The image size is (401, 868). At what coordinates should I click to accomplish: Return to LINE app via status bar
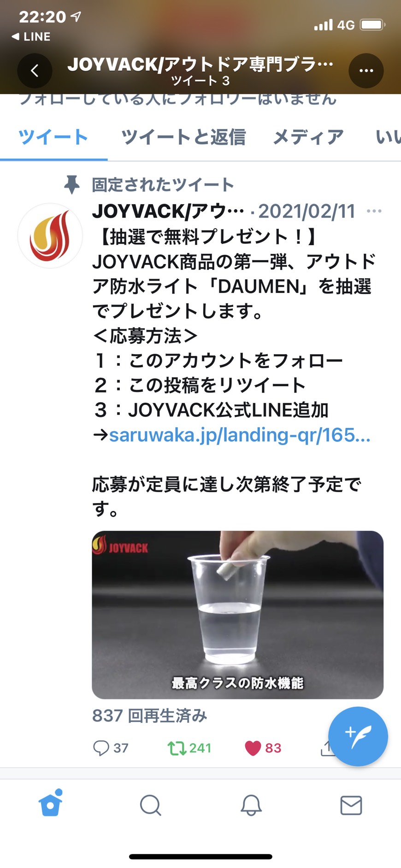31,36
